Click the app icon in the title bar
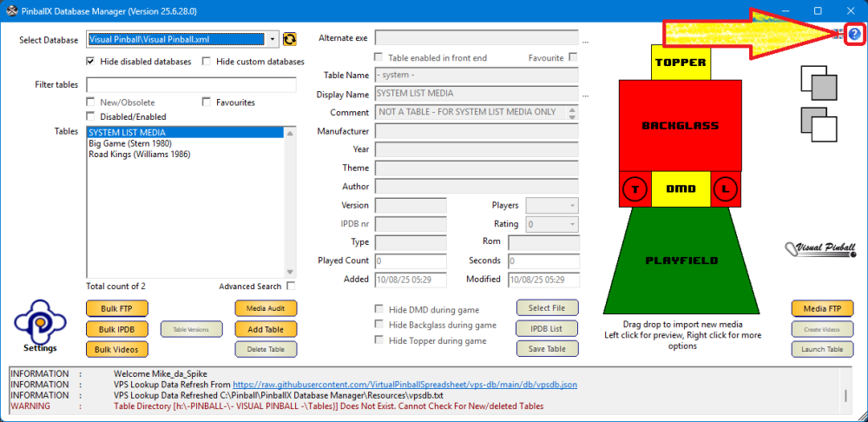 tap(11, 10)
